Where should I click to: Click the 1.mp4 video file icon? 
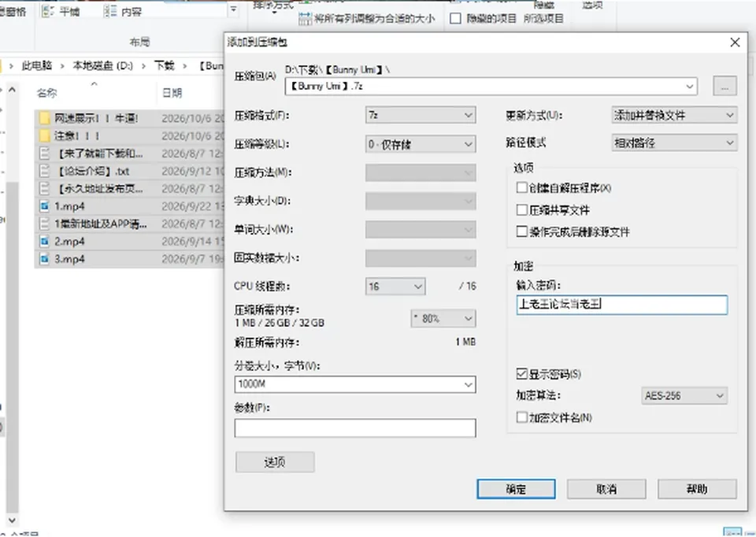coord(44,206)
